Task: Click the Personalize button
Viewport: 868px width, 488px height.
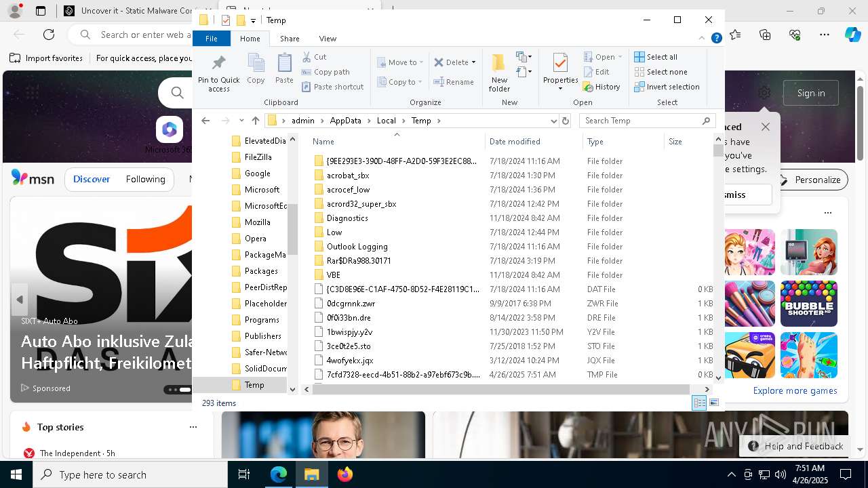Action: [x=810, y=180]
